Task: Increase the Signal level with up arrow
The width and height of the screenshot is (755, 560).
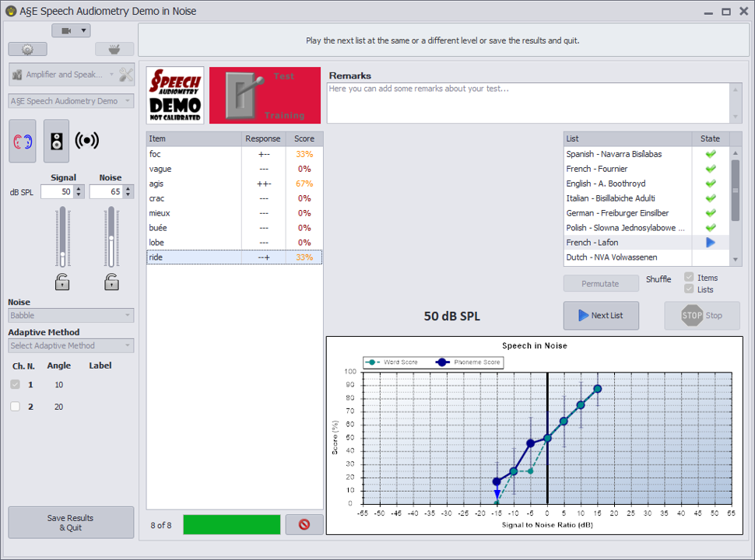Action: (x=79, y=188)
